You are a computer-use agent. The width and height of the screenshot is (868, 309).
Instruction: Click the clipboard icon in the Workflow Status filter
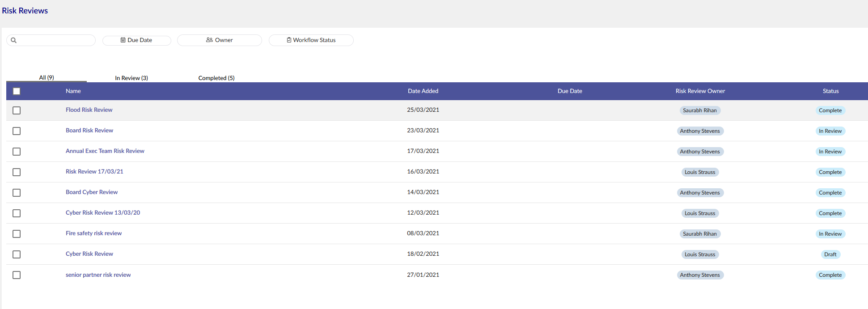pos(289,40)
